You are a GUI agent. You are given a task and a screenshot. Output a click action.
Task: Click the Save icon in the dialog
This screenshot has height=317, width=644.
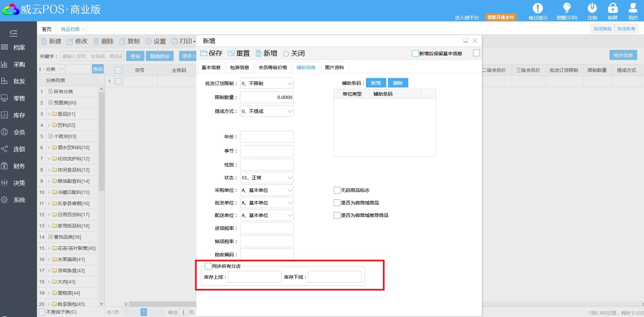point(204,53)
